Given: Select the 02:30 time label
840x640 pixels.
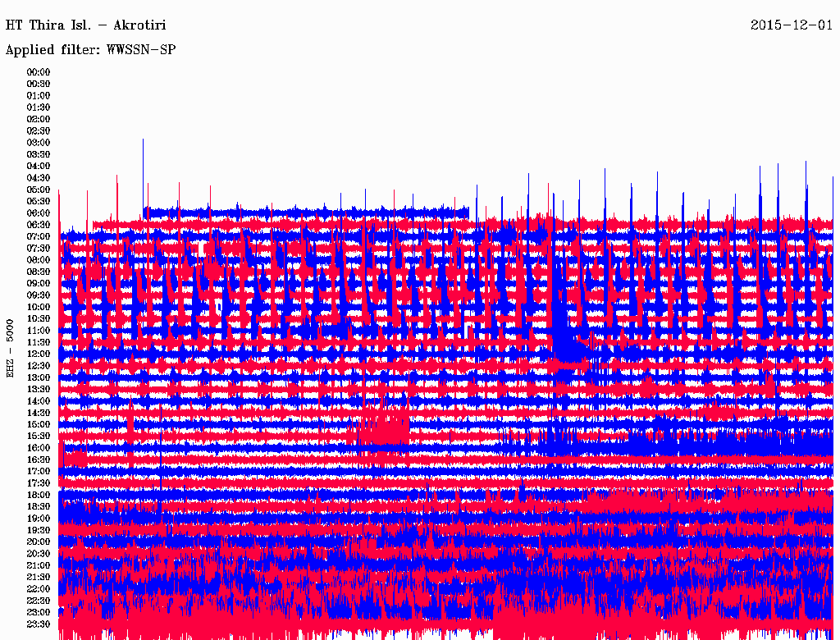Looking at the screenshot, I should click(x=39, y=130).
